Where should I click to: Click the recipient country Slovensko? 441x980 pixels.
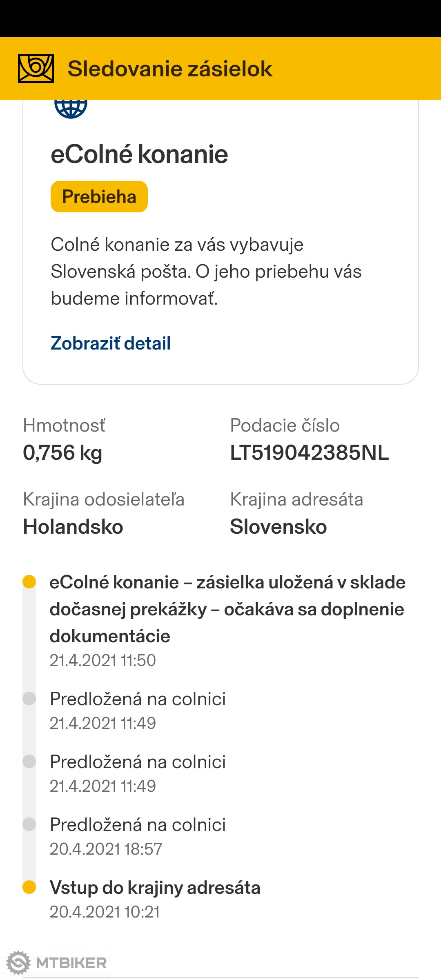pos(278,527)
